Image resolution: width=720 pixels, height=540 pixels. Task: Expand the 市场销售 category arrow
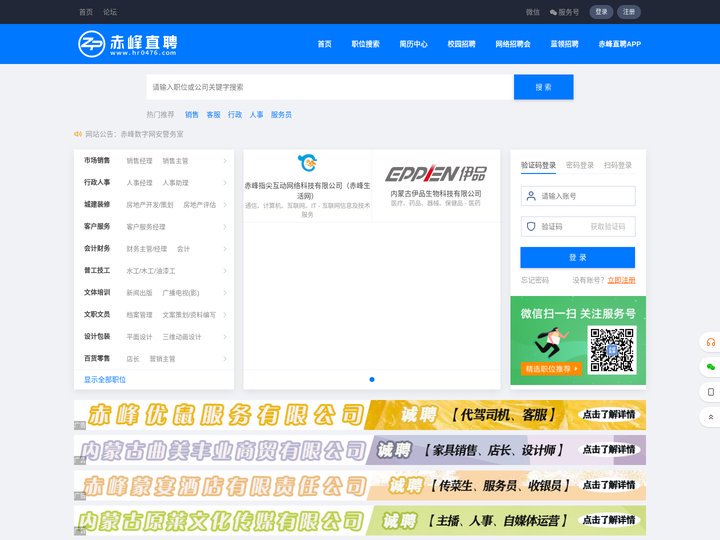(x=225, y=161)
